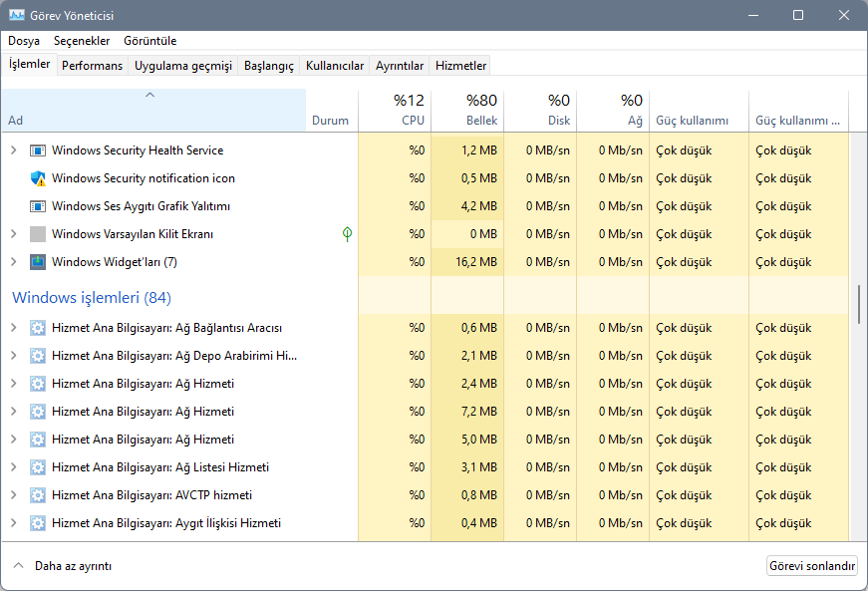Image resolution: width=868 pixels, height=591 pixels.
Task: Open the Başlangıç tab
Action: click(x=270, y=66)
